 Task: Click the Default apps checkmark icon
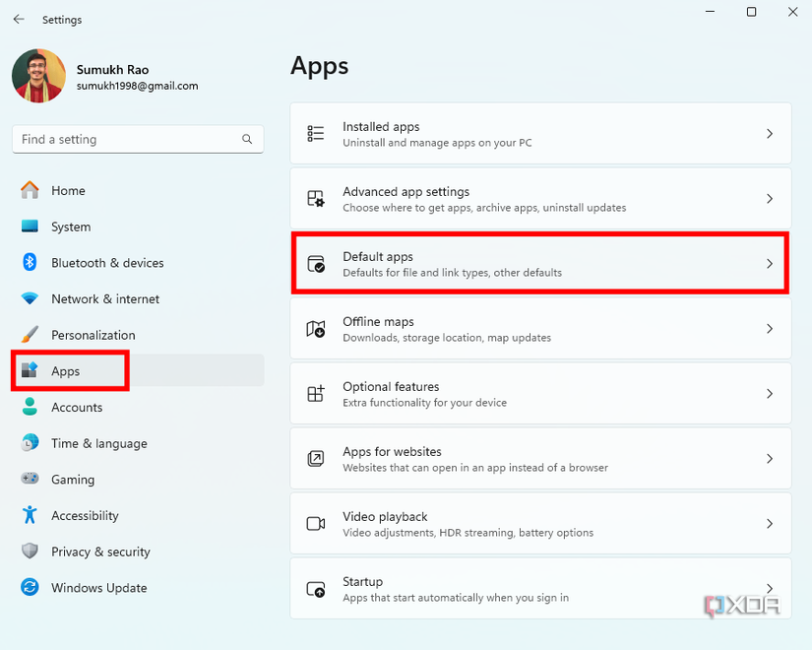pos(316,264)
